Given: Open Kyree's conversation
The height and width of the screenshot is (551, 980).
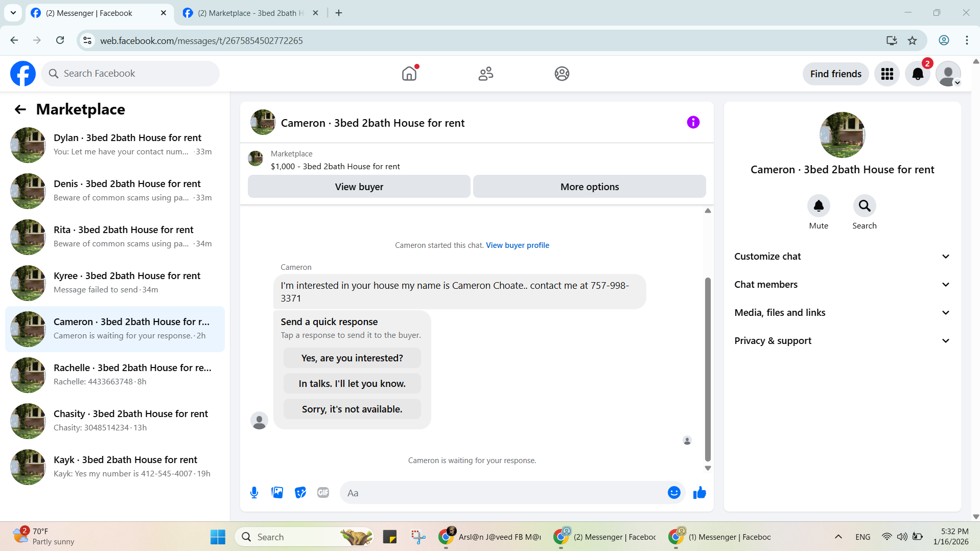Looking at the screenshot, I should click(x=115, y=283).
